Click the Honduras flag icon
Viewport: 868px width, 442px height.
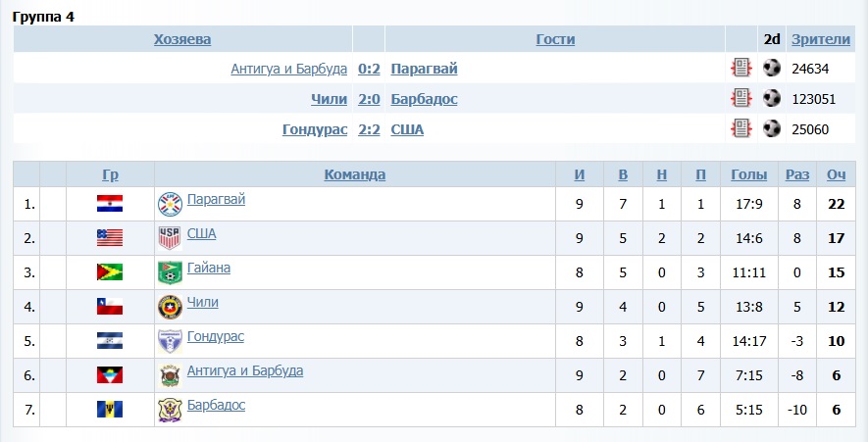(109, 341)
